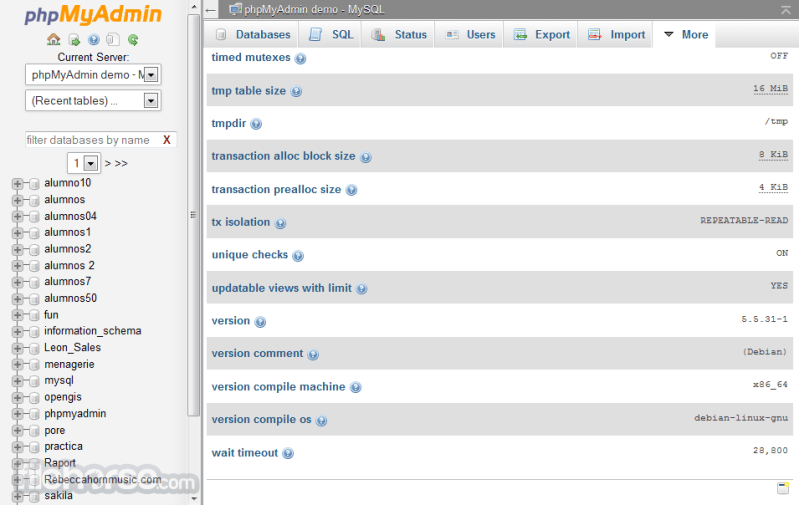Open the pore database link
This screenshot has width=799, height=505.
[55, 430]
